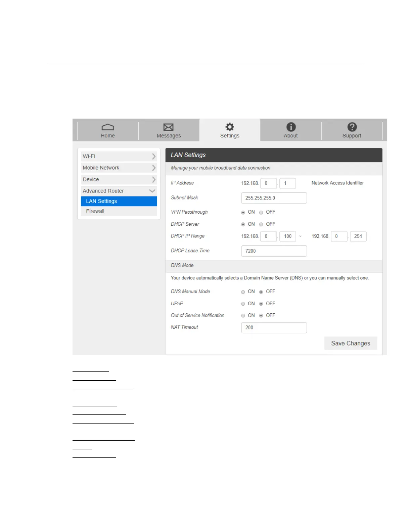Image resolution: width=411 pixels, height=532 pixels.
Task: Turn VPN Passthrough ON
Action: pos(243,212)
